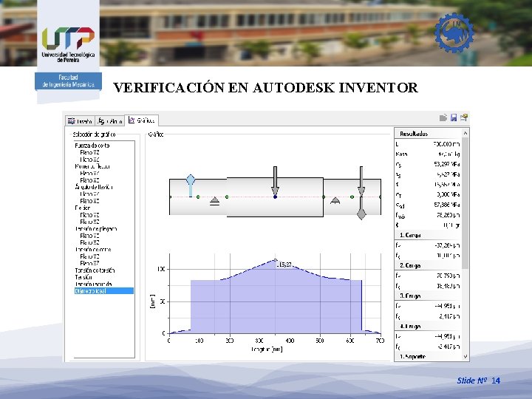
Task: Select Plano YZ under Ángulo de flexión
Action: pyautogui.click(x=89, y=194)
